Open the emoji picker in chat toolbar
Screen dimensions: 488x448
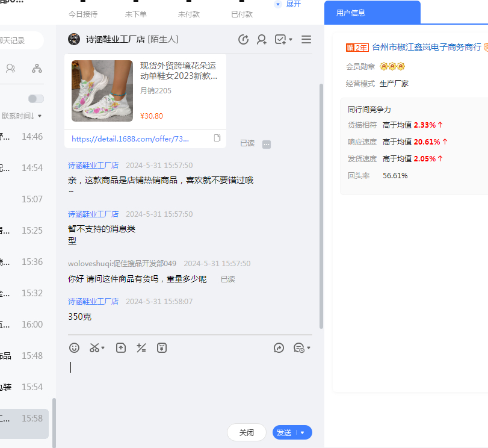[x=74, y=347]
